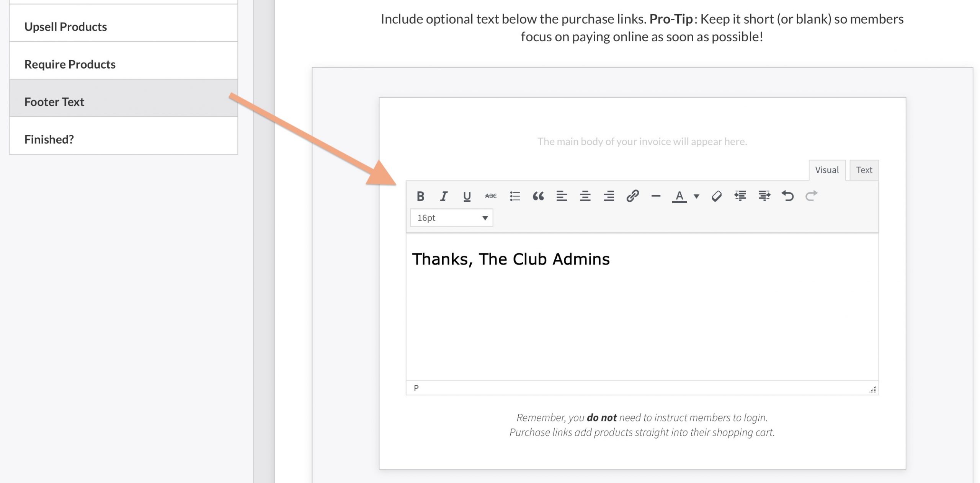Toggle underline formatting
Viewport: 980px width, 483px height.
pyautogui.click(x=467, y=196)
